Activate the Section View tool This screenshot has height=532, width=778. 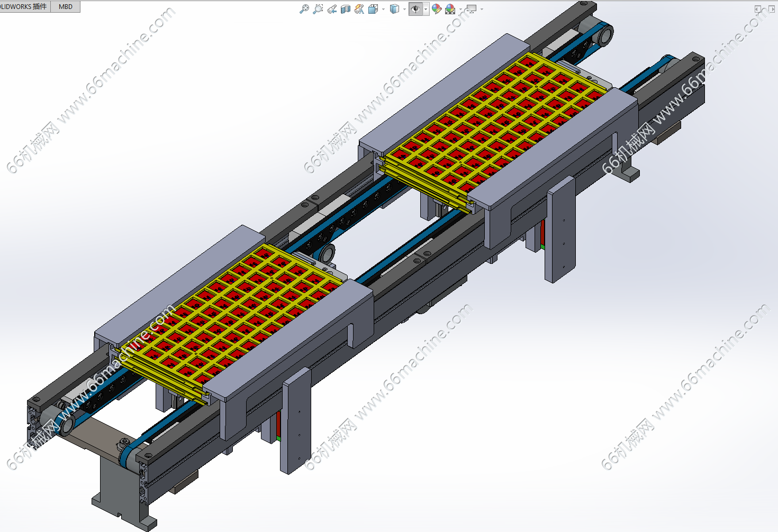[346, 9]
